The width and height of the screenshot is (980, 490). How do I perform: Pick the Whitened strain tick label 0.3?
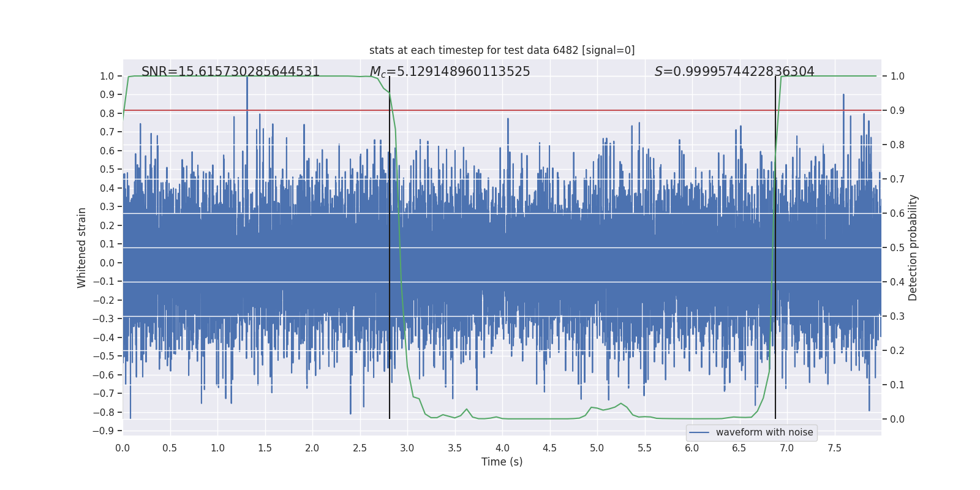107,206
